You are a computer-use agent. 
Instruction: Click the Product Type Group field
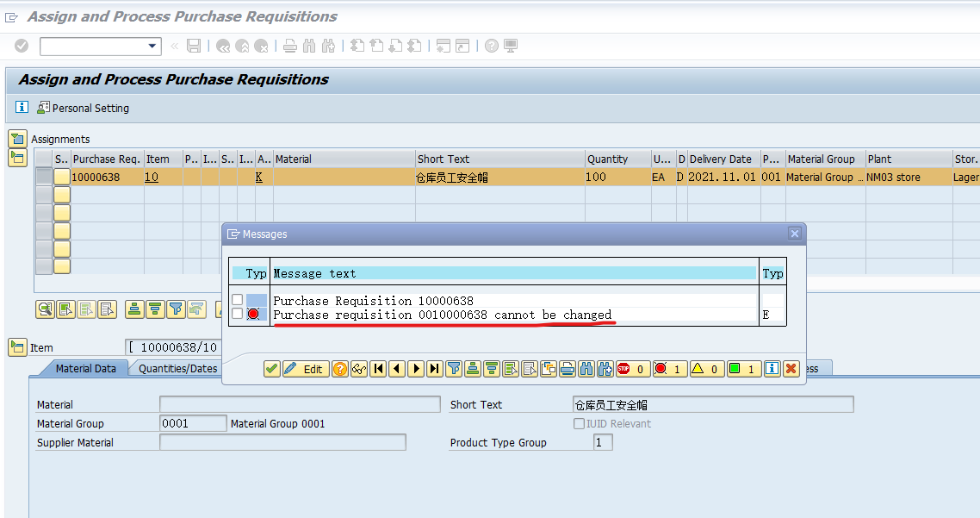[603, 441]
